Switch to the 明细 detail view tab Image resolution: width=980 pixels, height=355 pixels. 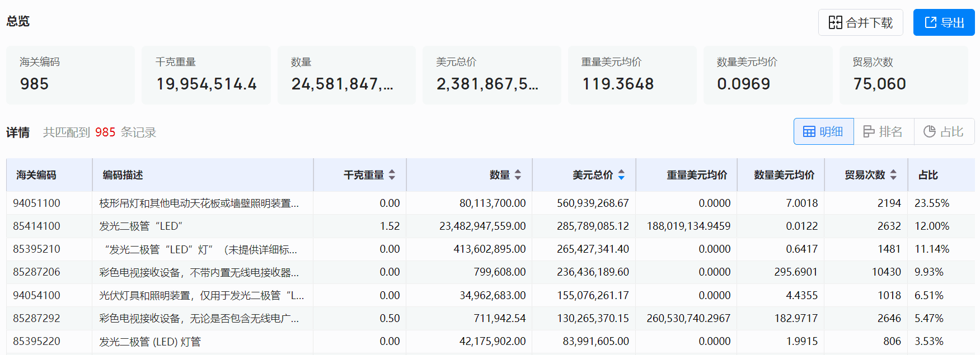click(823, 132)
